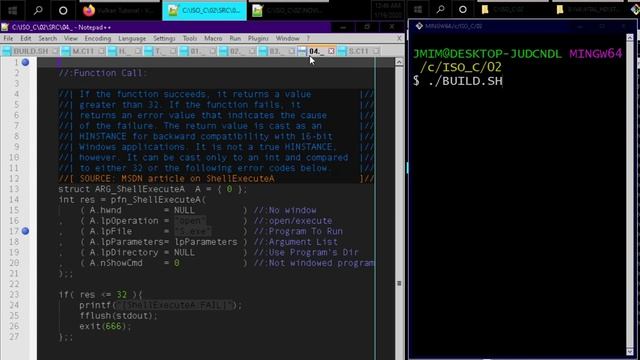The image size is (640, 360).
Task: Open the Window menu
Action: (287, 38)
